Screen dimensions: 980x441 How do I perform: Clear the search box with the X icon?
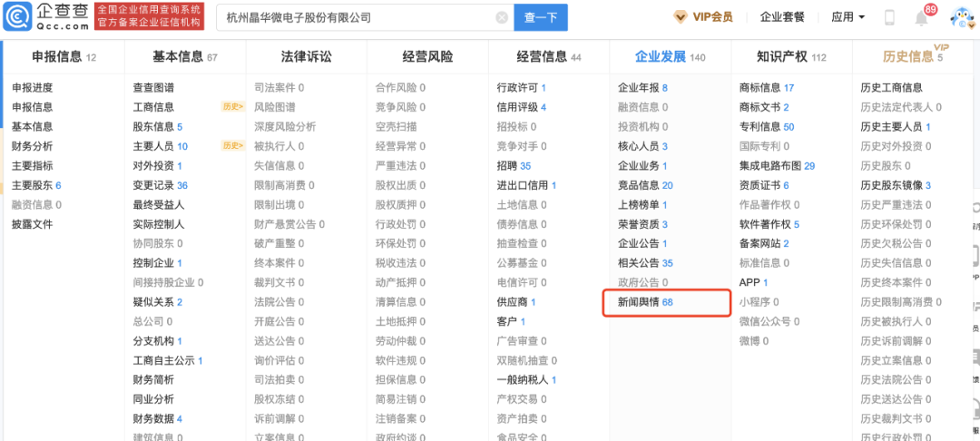click(502, 17)
